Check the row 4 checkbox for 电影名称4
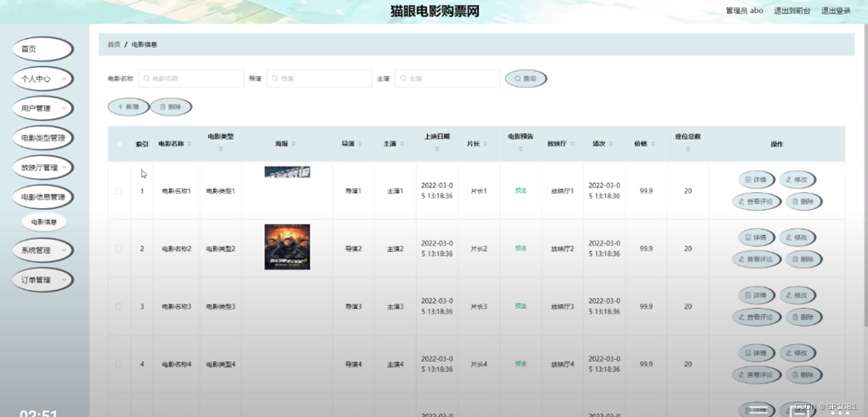Image resolution: width=868 pixels, height=417 pixels. (119, 364)
